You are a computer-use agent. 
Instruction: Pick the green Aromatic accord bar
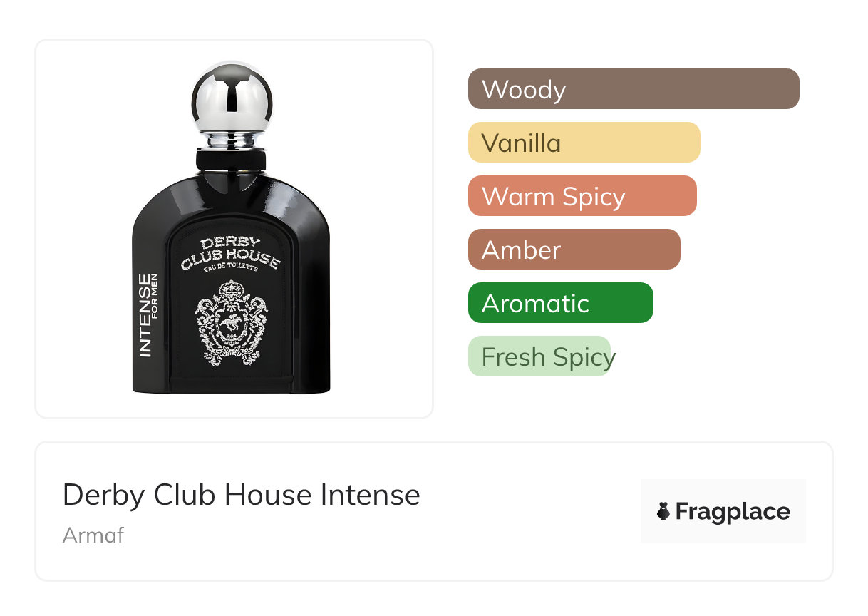(561, 303)
